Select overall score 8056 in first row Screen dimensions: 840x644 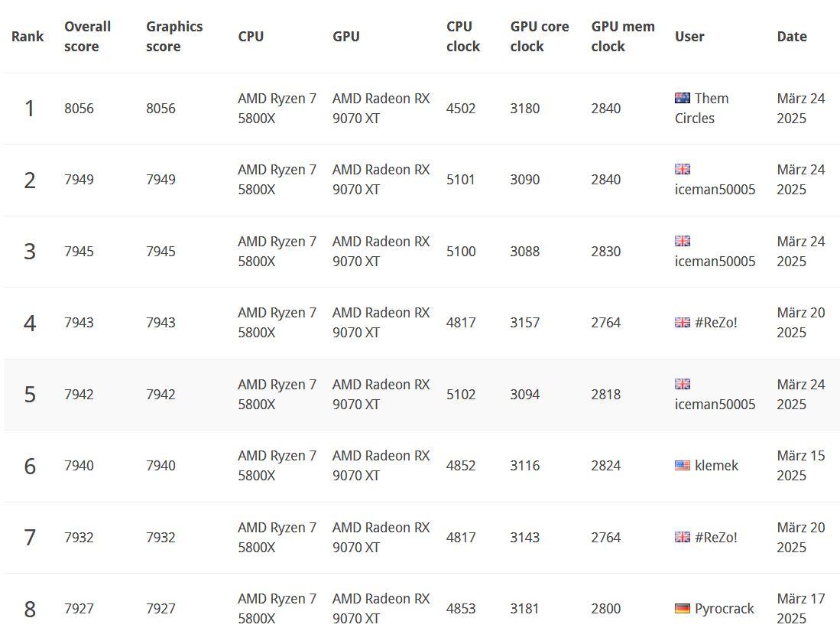(x=79, y=108)
